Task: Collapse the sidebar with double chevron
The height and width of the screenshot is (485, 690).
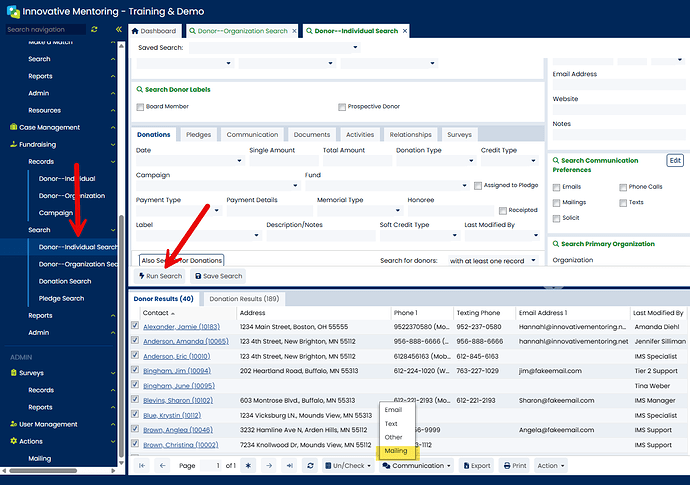Action: click(118, 29)
